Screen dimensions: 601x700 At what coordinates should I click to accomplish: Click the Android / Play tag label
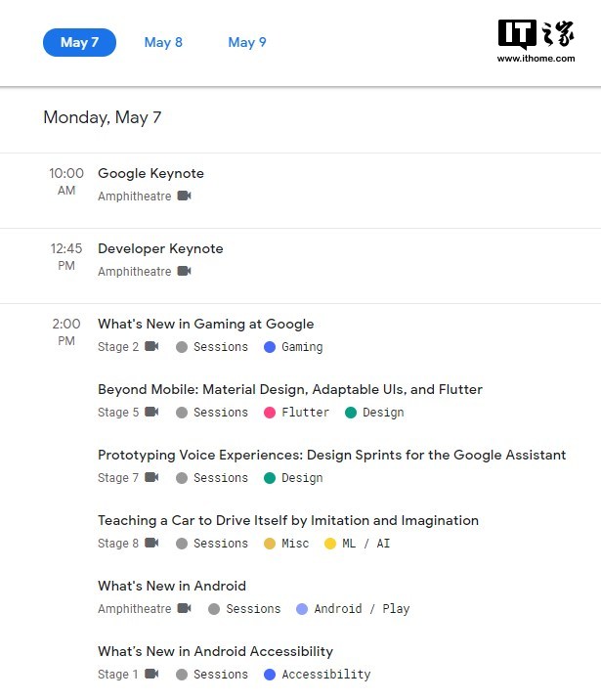(x=362, y=609)
